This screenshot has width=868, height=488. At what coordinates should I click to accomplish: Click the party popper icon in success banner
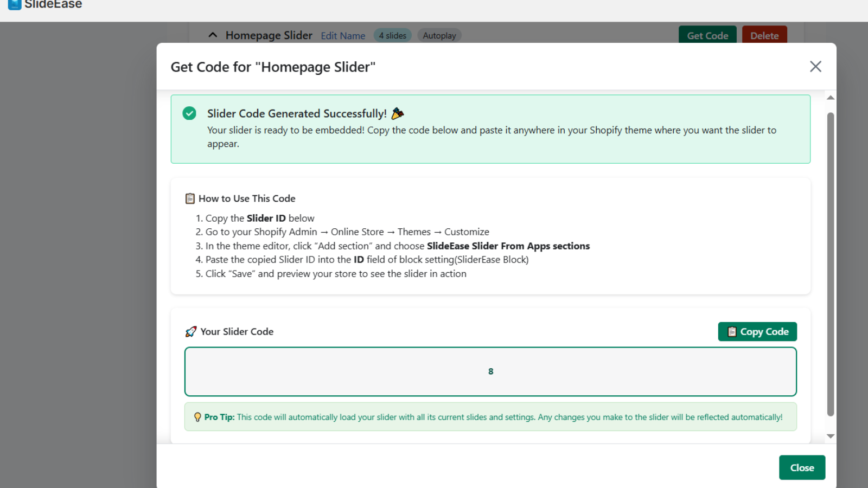(x=398, y=113)
